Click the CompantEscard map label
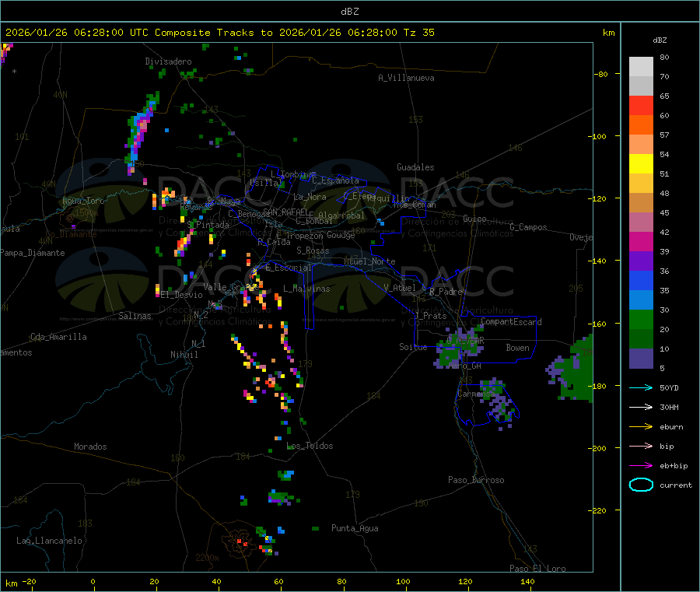 click(x=511, y=321)
